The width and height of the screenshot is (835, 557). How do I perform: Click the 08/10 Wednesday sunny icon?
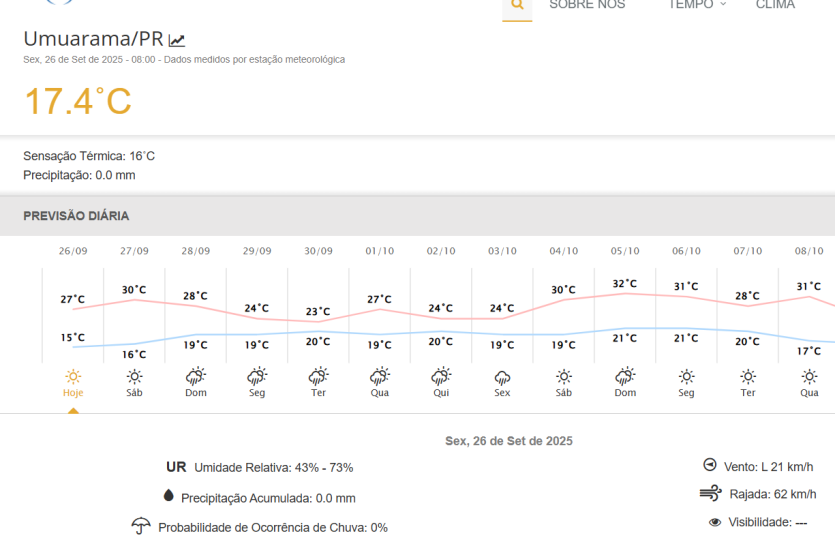point(809,377)
